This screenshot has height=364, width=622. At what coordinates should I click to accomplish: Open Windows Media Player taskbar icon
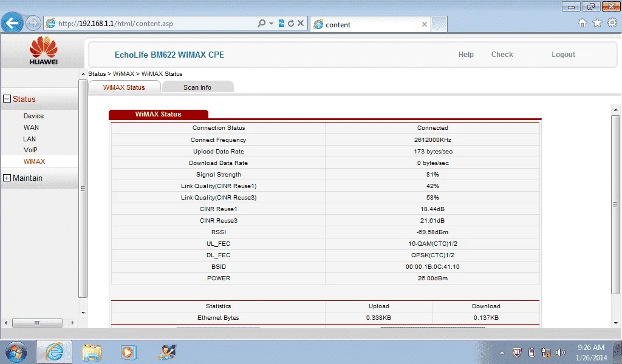tap(129, 352)
